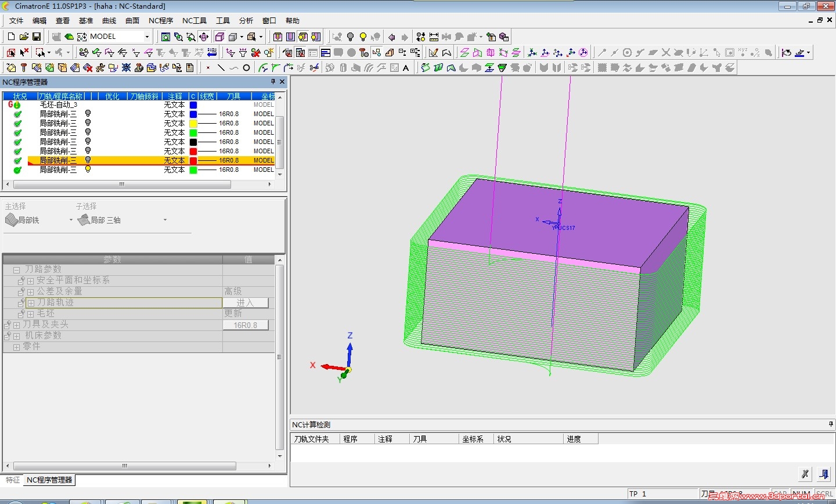This screenshot has width=836, height=504.
Task: Toggle the yellow bulb on last 局部铣削 row
Action: pos(88,170)
